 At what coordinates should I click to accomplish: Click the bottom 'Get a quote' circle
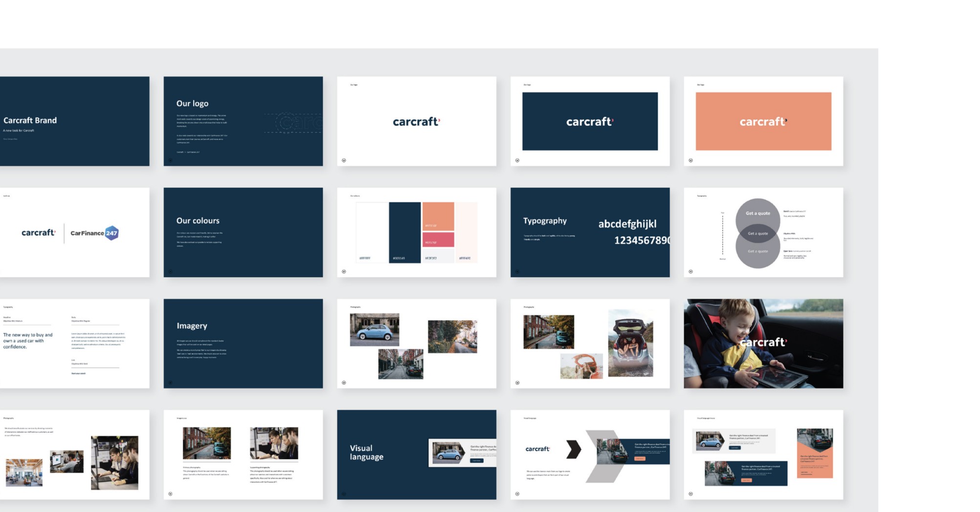coord(757,251)
